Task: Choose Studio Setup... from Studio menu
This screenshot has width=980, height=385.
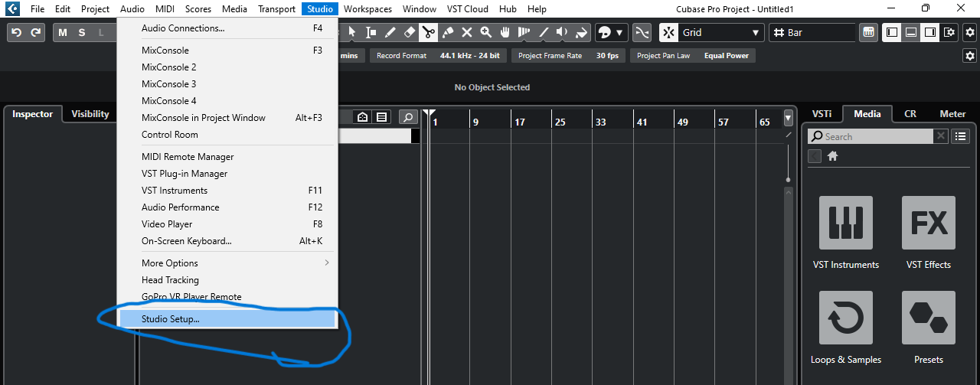Action: pos(227,318)
